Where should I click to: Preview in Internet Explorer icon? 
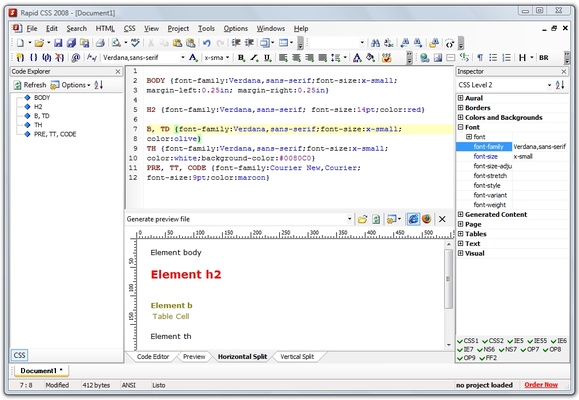click(x=413, y=219)
